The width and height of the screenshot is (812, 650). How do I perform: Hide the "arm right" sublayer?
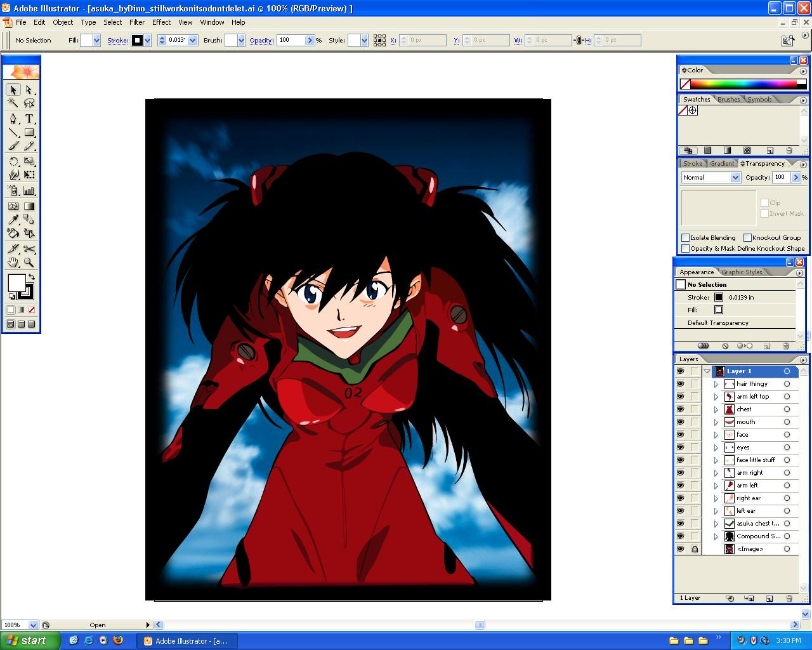coord(680,473)
